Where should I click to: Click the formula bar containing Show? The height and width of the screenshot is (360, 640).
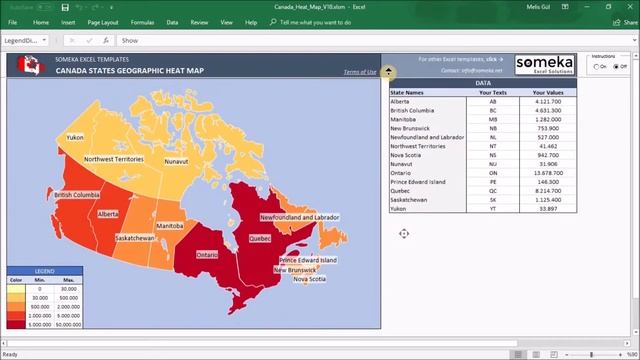coord(373,40)
